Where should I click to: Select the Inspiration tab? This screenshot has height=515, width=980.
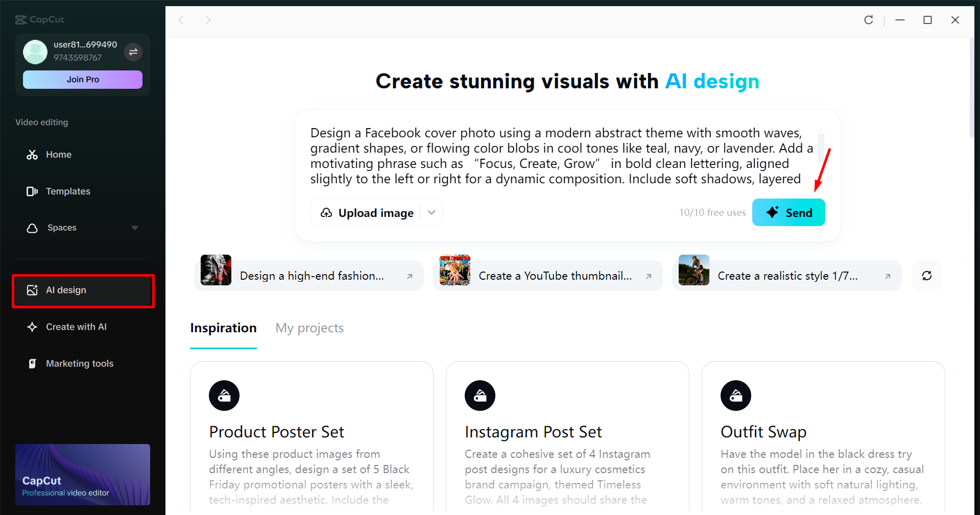click(x=223, y=328)
